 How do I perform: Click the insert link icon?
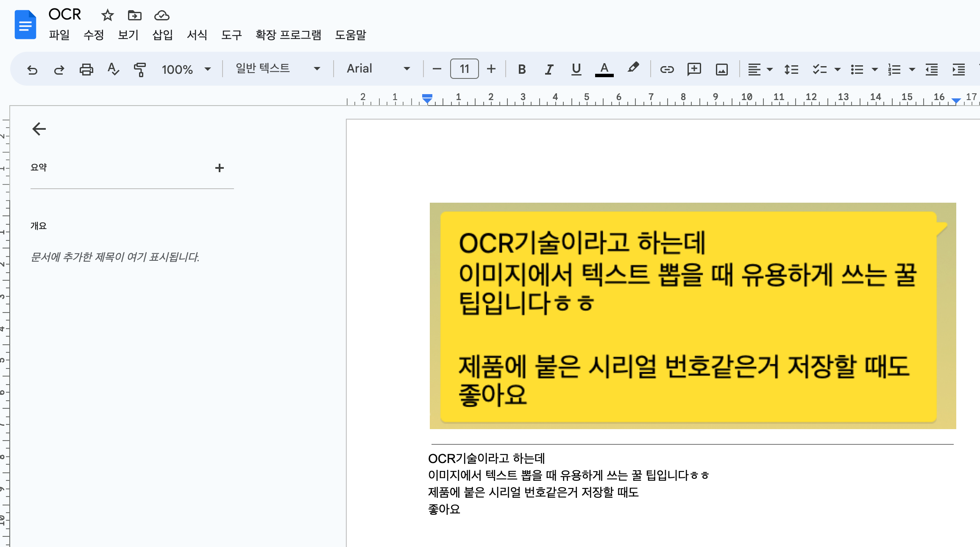[666, 70]
